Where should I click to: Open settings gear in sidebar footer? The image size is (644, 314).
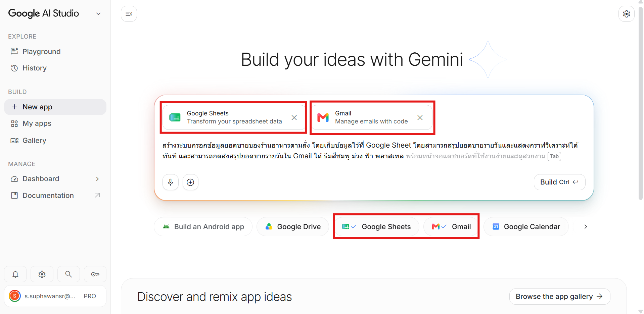(x=42, y=274)
